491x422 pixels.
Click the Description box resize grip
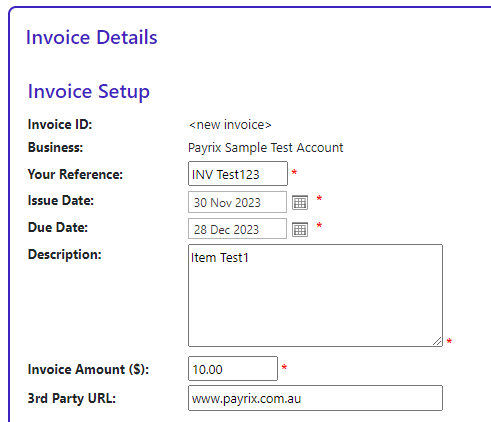pos(437,341)
